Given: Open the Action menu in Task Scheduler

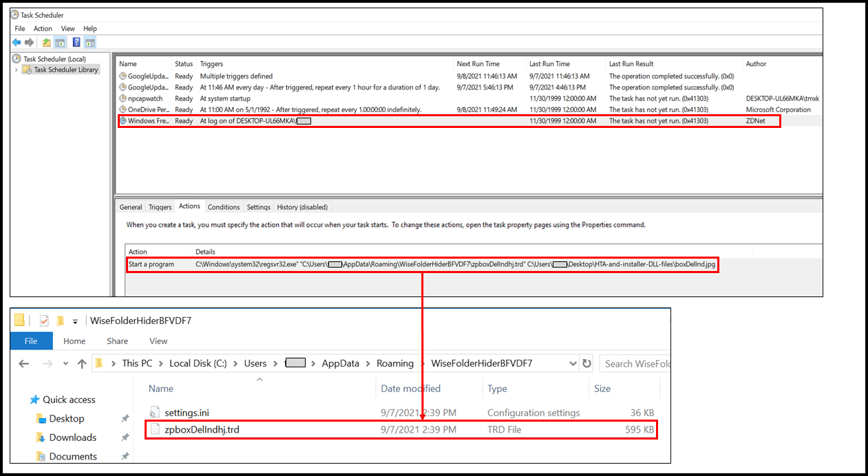Looking at the screenshot, I should 43,28.
